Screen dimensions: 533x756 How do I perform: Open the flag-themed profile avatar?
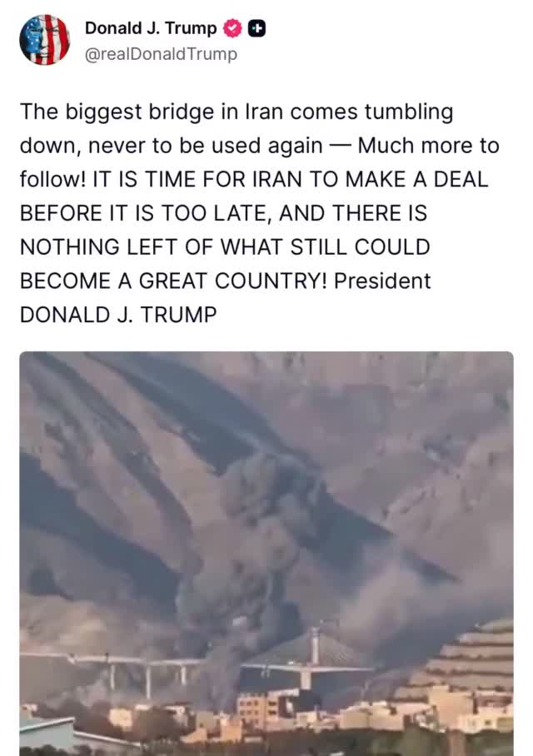pos(44,39)
